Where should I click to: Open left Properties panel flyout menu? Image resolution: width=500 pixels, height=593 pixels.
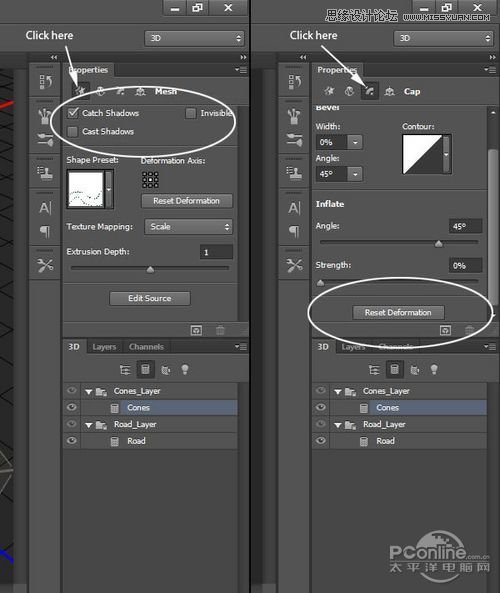point(241,70)
